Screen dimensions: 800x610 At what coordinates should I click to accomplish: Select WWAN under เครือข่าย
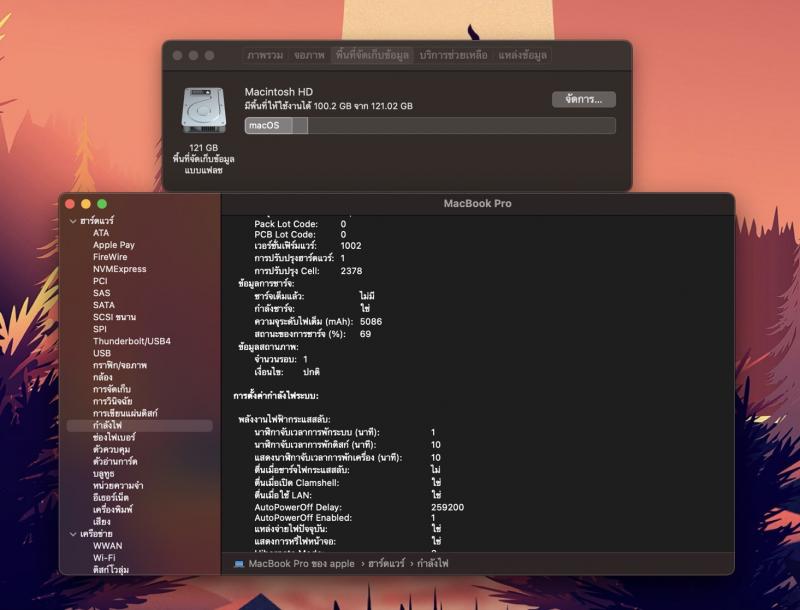107,546
